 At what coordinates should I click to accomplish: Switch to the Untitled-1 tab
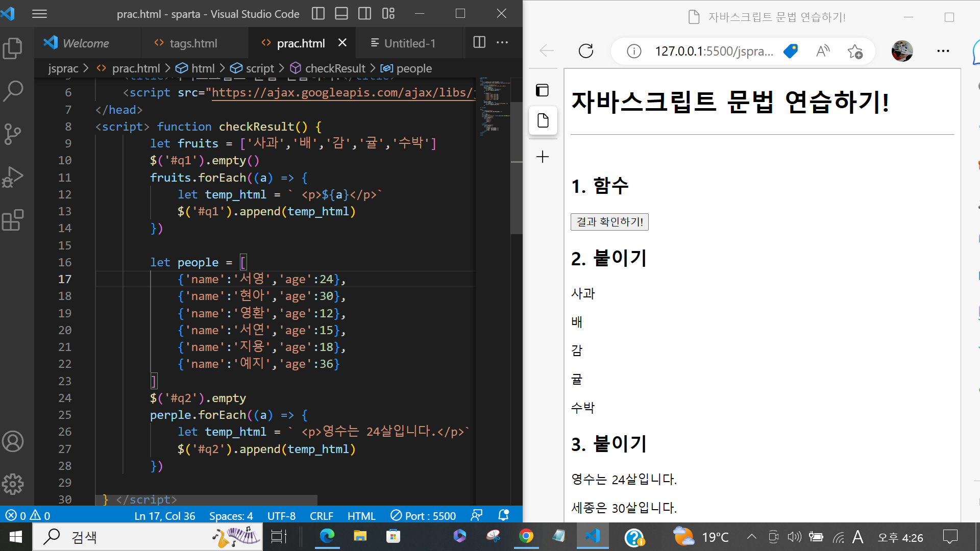pos(410,43)
